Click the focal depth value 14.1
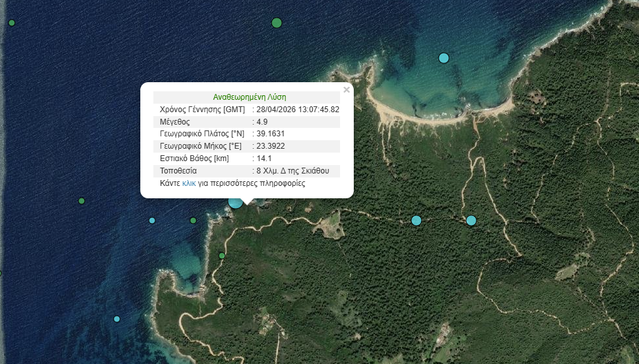The image size is (639, 364). coord(264,159)
